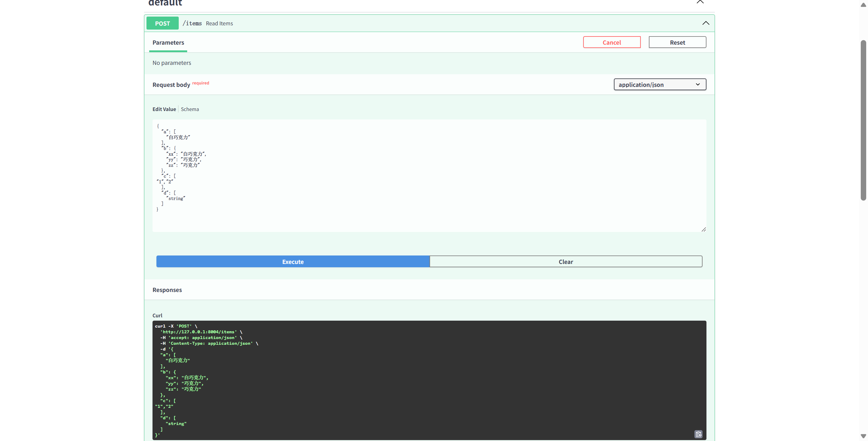Grab the textarea resize handle corner

click(703, 230)
